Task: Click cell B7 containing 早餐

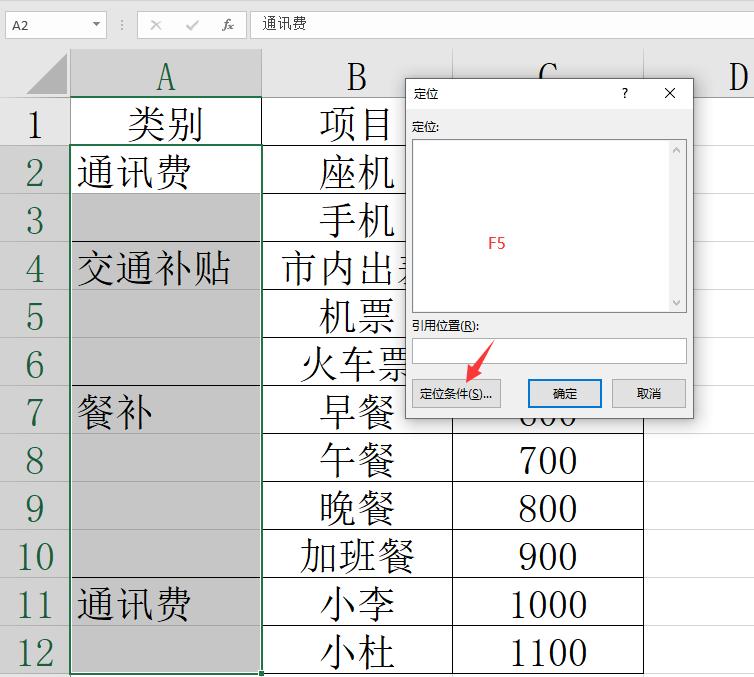Action: [x=334, y=410]
